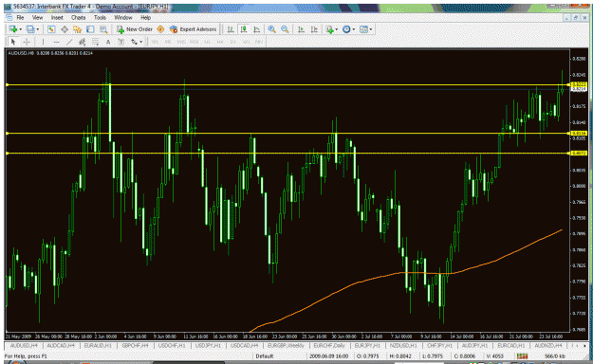
Task: Click the New Order button
Action: (x=135, y=29)
